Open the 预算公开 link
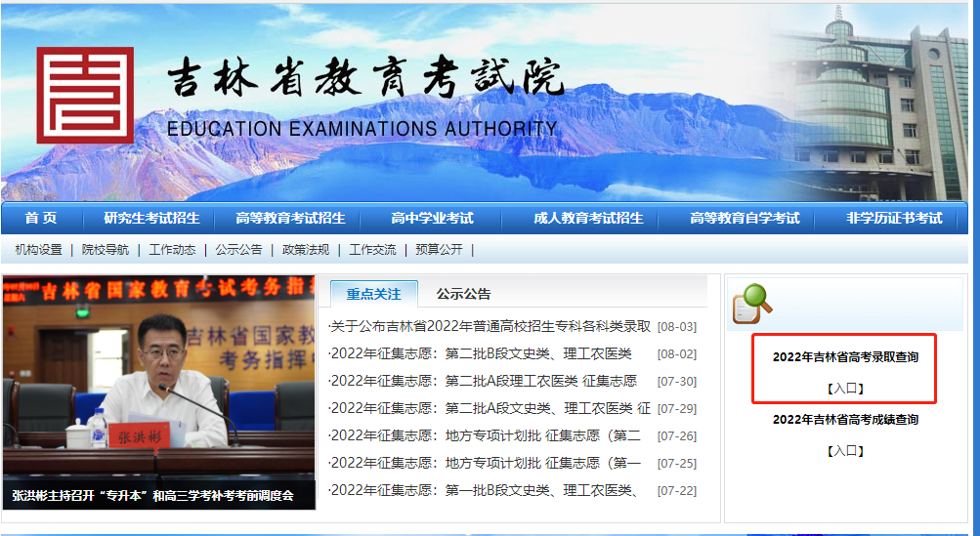Screen dimensions: 980x536 [439, 250]
